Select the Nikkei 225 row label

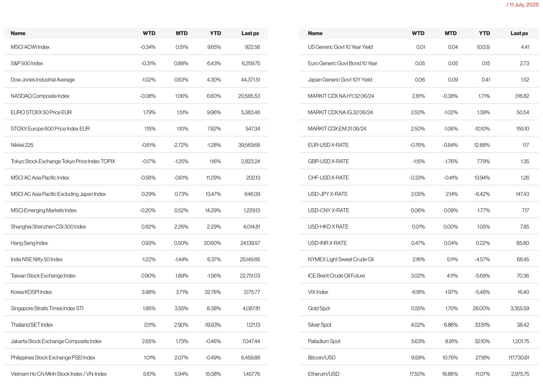click(x=22, y=145)
